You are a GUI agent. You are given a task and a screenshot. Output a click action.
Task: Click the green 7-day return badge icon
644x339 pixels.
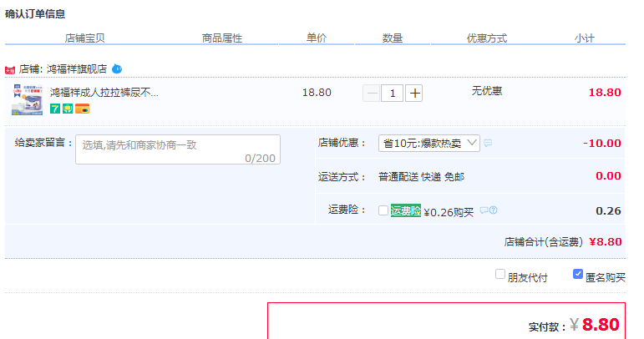(55, 109)
